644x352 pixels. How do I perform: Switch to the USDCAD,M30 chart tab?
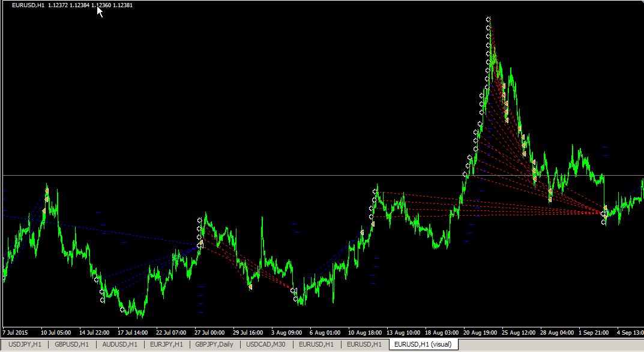pos(266,344)
